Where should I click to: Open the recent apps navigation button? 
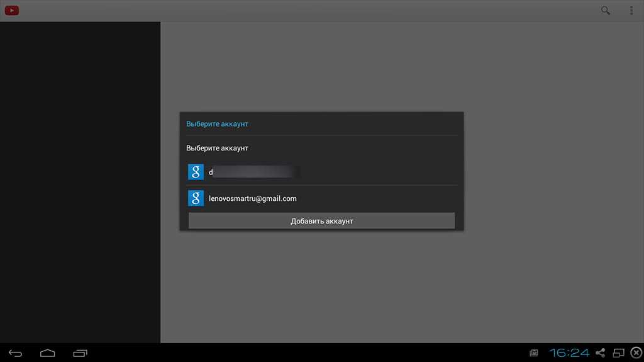coord(80,353)
